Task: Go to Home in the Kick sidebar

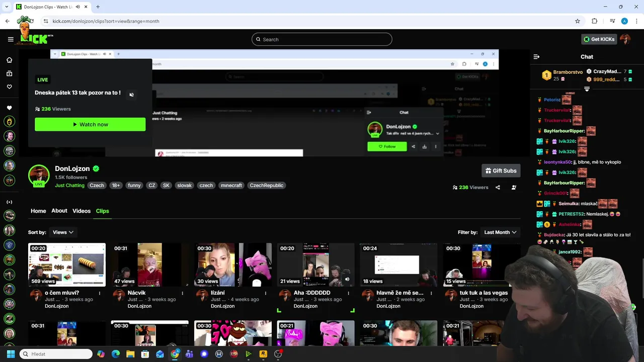Action: pyautogui.click(x=9, y=60)
